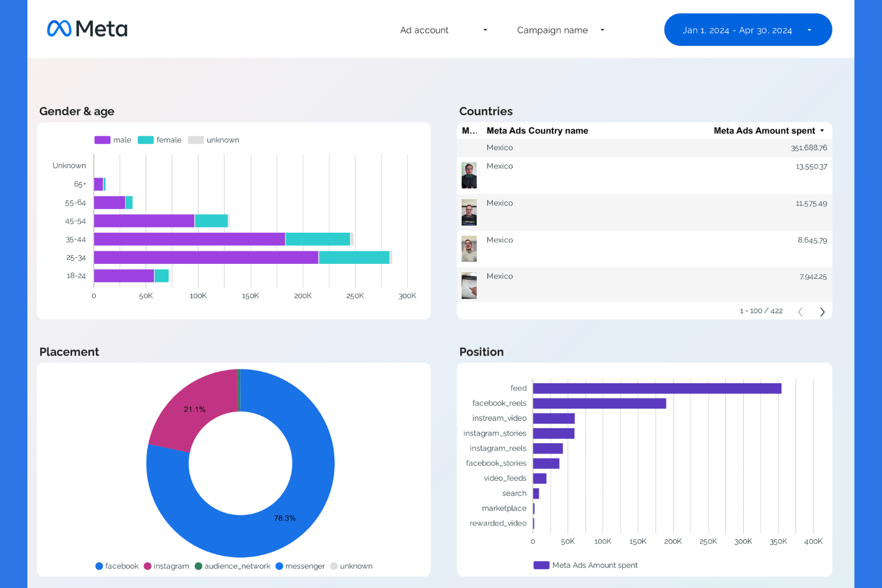Click the '65+' age group label
The width and height of the screenshot is (882, 588).
80,184
